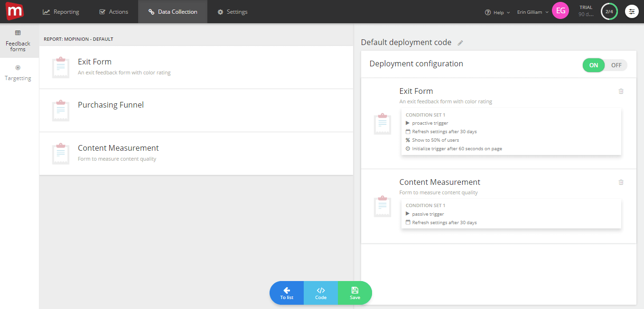
Task: Switch deployment configuration OFF
Action: [616, 65]
